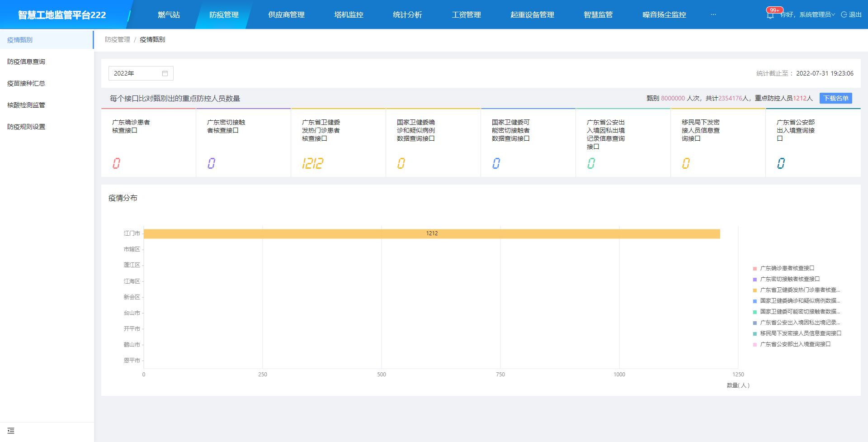Screen dimensions: 868x442
Task: Click the 台山市 axis label
Action: tap(132, 313)
